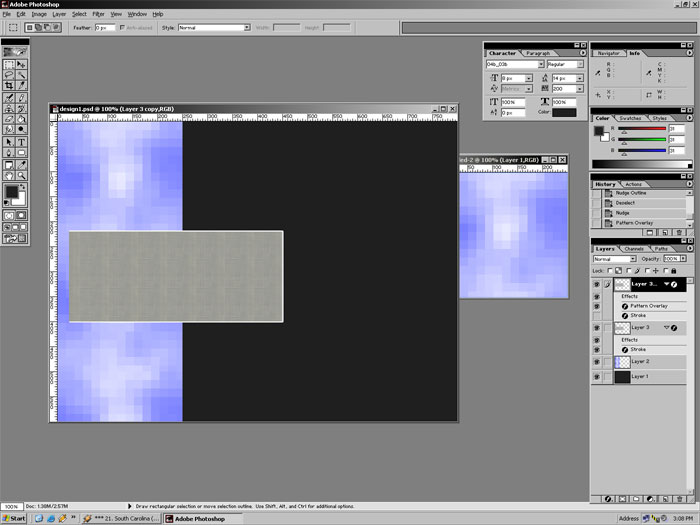Switch to the Swatches tab
This screenshot has height=525, width=700.
pos(632,118)
